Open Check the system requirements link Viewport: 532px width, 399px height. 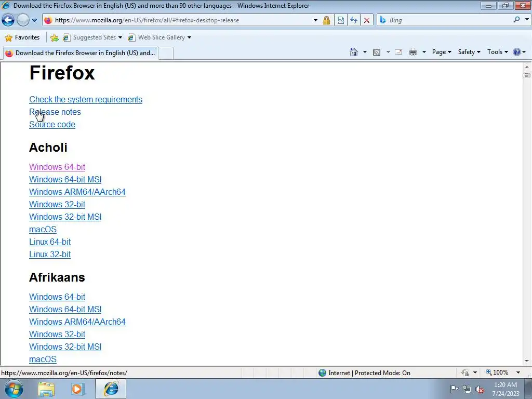86,99
